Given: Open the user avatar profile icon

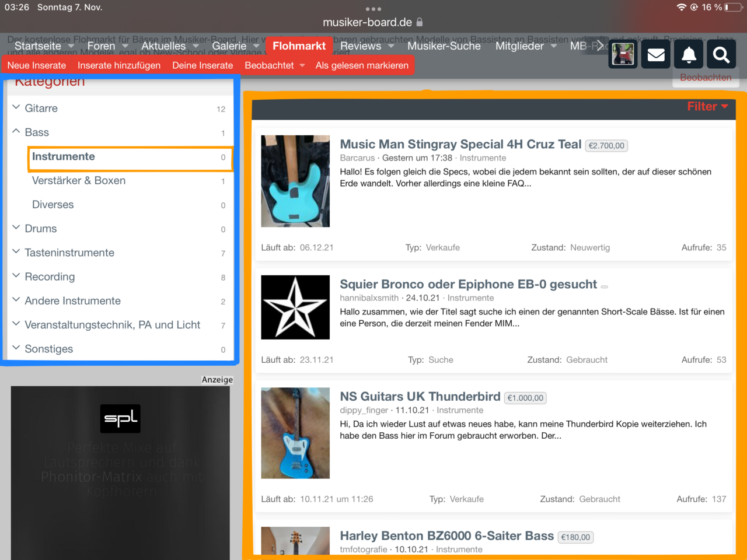Looking at the screenshot, I should click(x=623, y=55).
